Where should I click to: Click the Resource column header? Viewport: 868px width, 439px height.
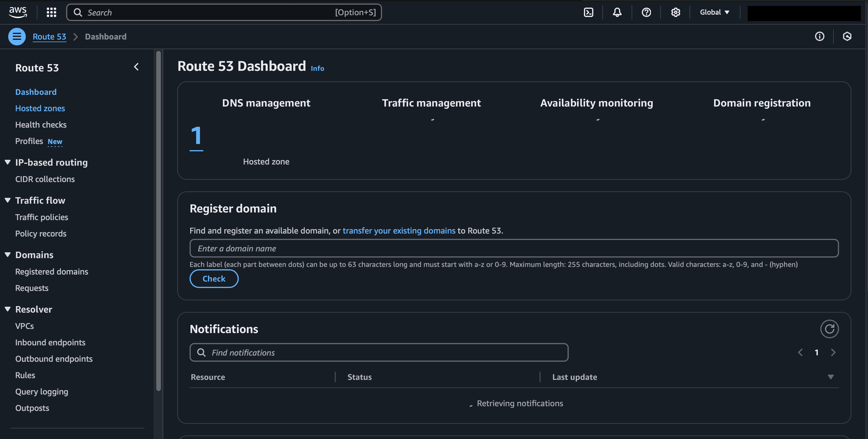point(208,377)
